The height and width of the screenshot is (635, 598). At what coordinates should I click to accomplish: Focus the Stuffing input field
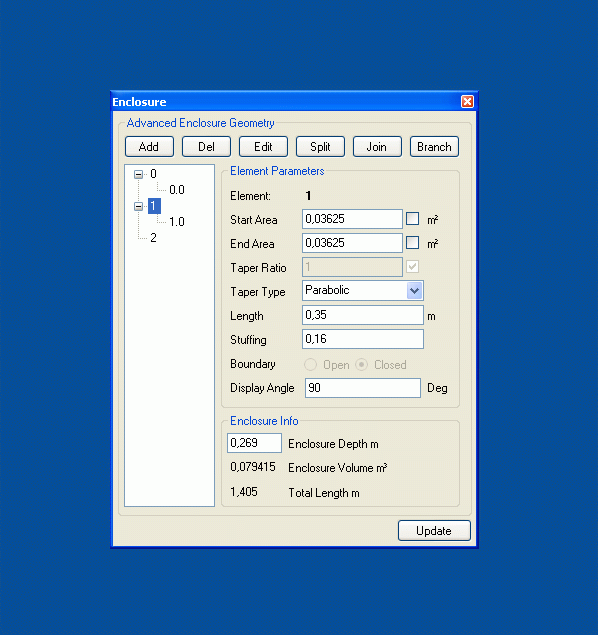363,339
